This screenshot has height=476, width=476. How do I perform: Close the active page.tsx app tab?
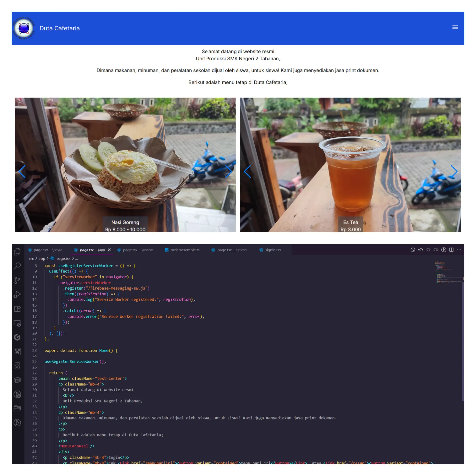point(109,250)
